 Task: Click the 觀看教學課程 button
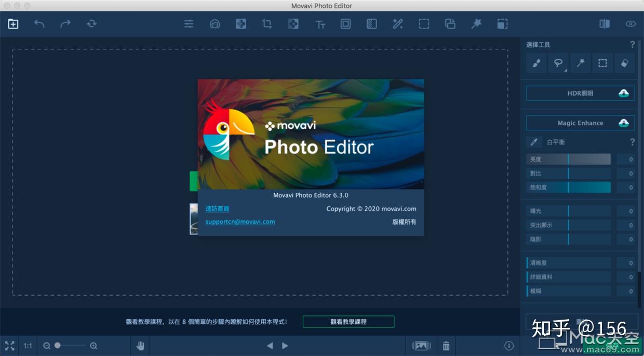coord(348,322)
